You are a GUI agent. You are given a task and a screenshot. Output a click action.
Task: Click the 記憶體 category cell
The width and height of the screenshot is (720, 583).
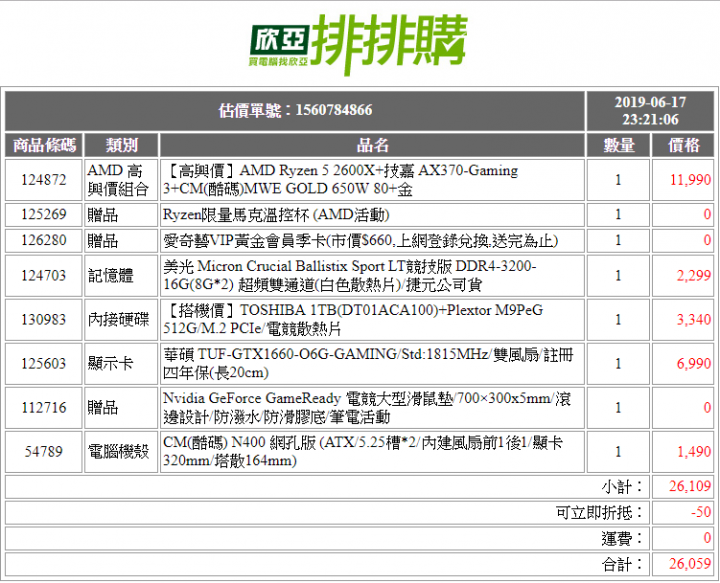click(121, 275)
